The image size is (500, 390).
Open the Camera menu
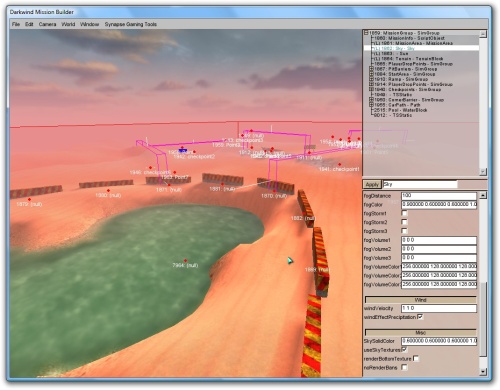[47, 24]
